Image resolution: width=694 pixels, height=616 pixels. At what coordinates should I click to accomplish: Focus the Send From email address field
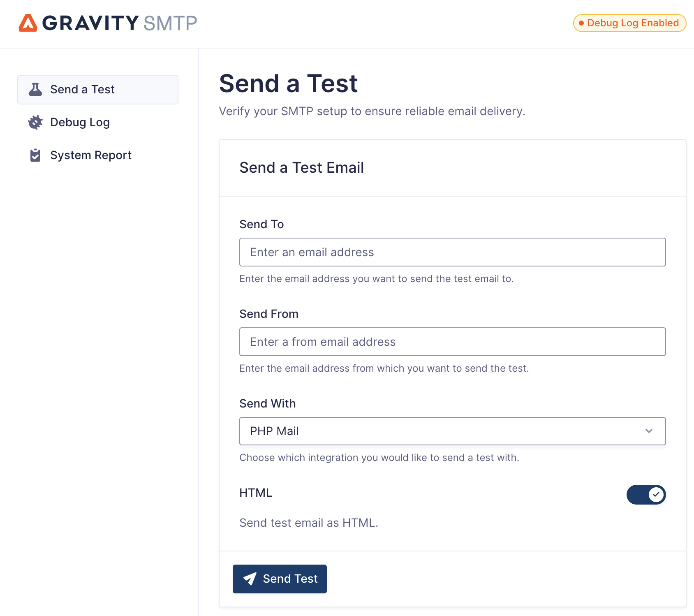(452, 342)
